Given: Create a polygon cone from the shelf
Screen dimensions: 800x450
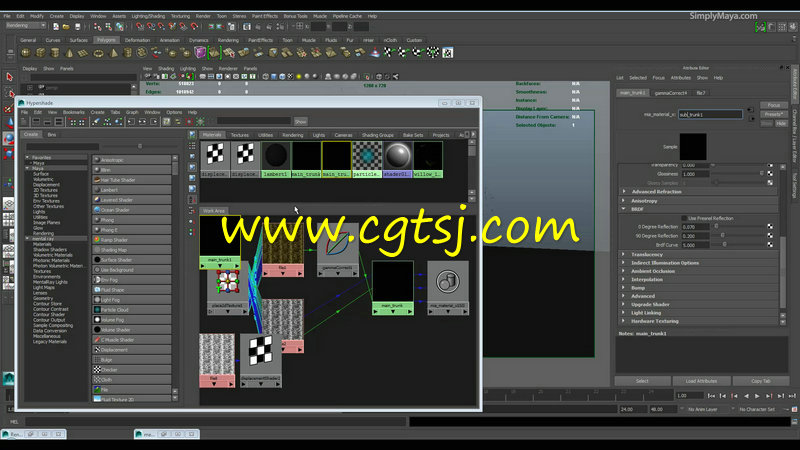Looking at the screenshot, I should [69, 53].
